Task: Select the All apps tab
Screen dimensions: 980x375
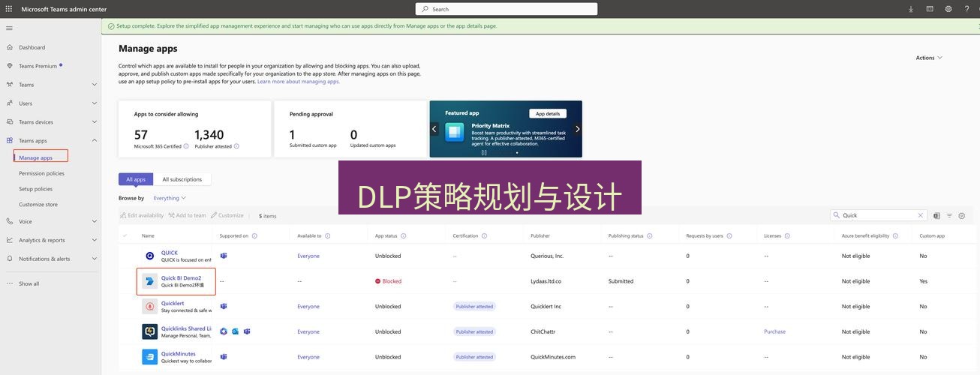Action: pyautogui.click(x=136, y=179)
